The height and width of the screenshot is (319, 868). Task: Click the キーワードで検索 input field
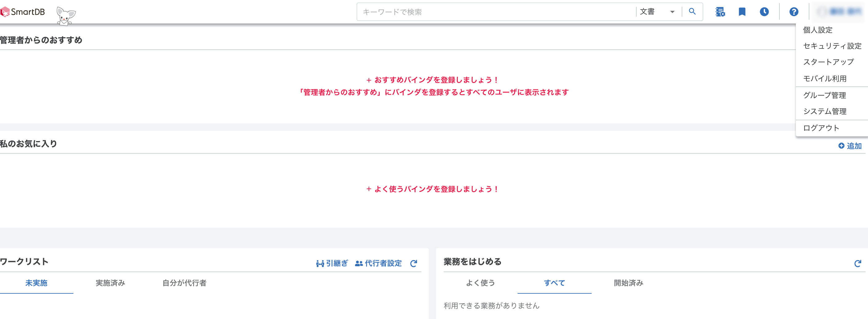click(x=495, y=12)
